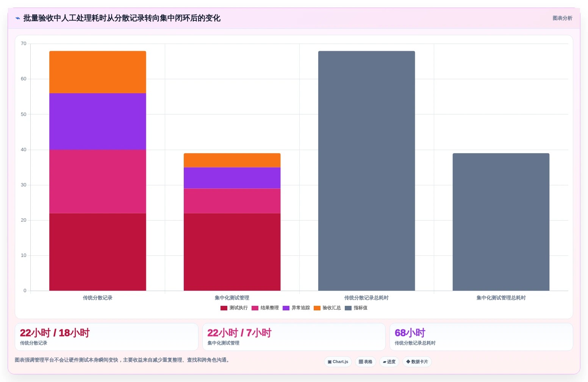Click x-axis label 传统分散记录总耗时
The image size is (588, 382).
point(367,298)
